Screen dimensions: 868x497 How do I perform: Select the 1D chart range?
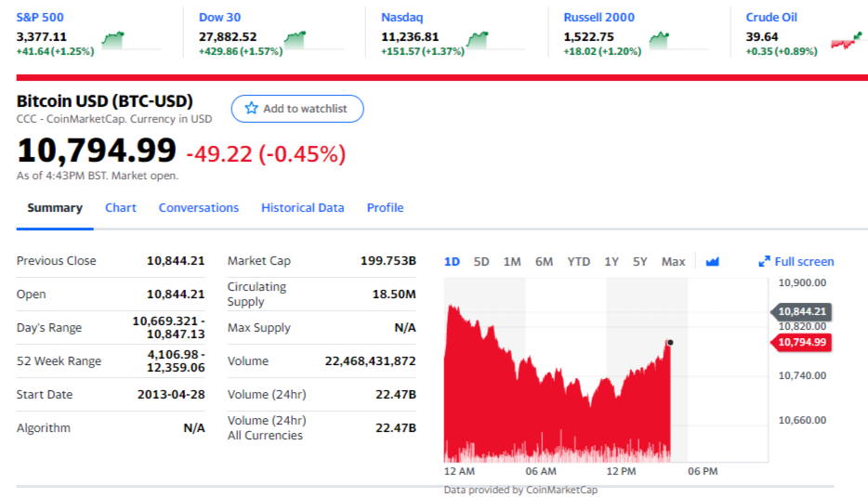(x=452, y=261)
